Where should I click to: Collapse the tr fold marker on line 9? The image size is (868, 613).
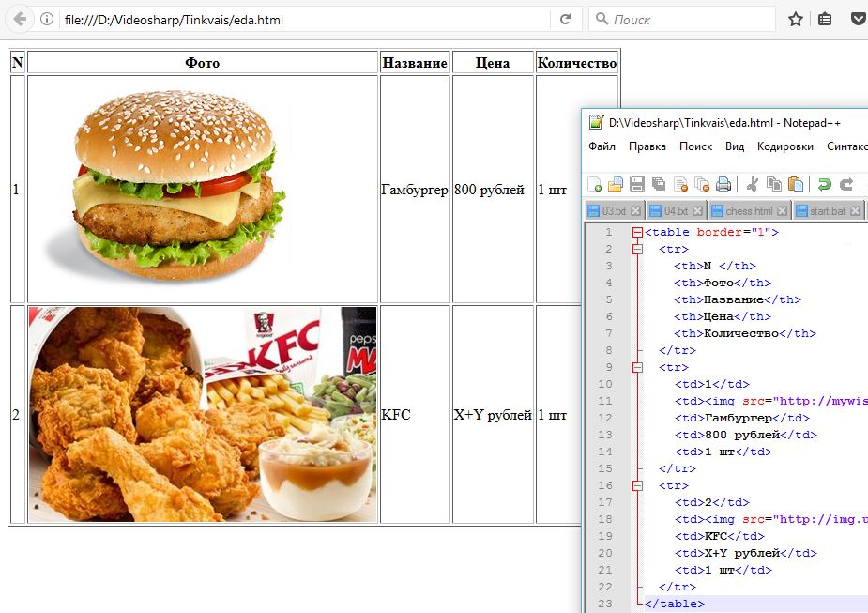pos(638,367)
